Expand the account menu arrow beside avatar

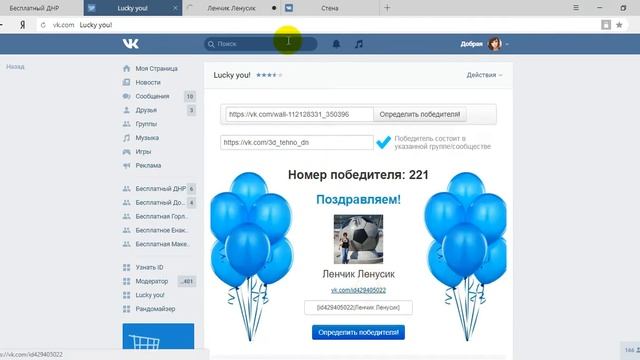click(x=507, y=44)
